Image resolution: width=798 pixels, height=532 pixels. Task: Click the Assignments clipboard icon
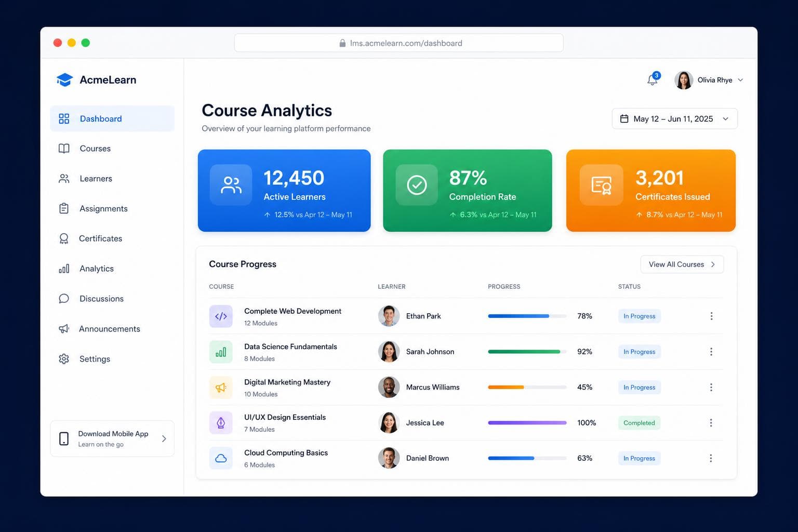click(x=64, y=208)
